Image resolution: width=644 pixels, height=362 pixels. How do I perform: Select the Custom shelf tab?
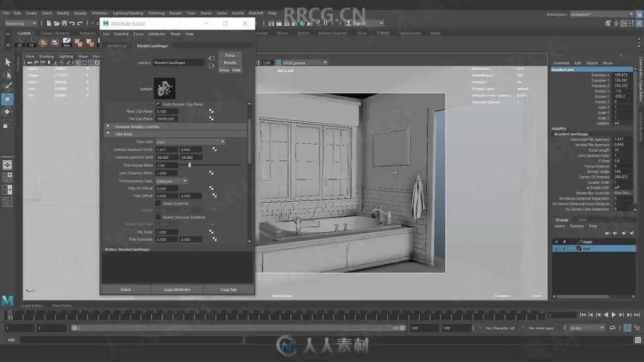pyautogui.click(x=24, y=33)
